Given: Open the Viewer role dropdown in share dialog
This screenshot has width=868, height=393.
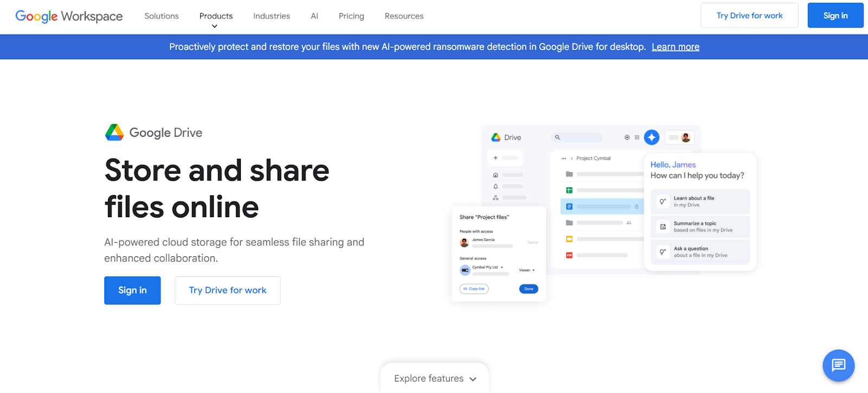Looking at the screenshot, I should tap(527, 270).
